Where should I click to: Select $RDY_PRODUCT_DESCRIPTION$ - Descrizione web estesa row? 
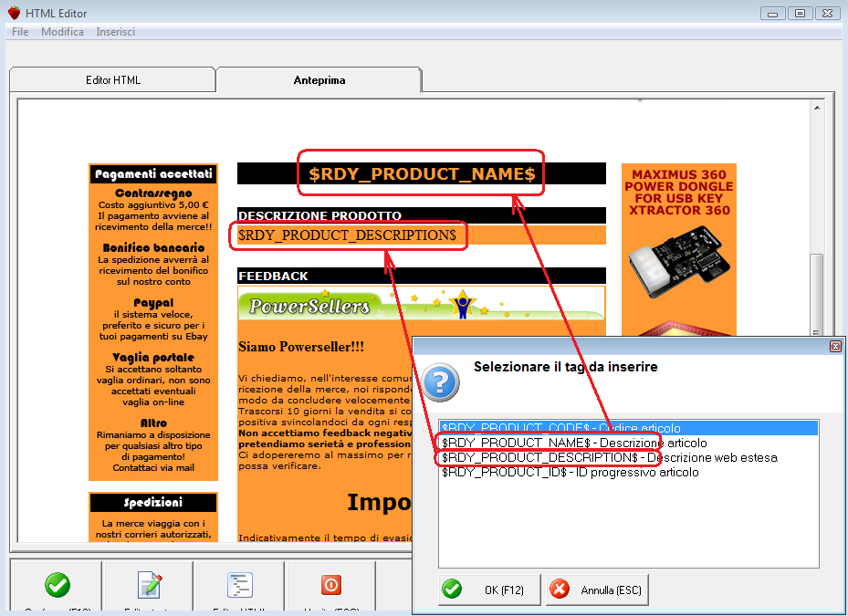628,457
